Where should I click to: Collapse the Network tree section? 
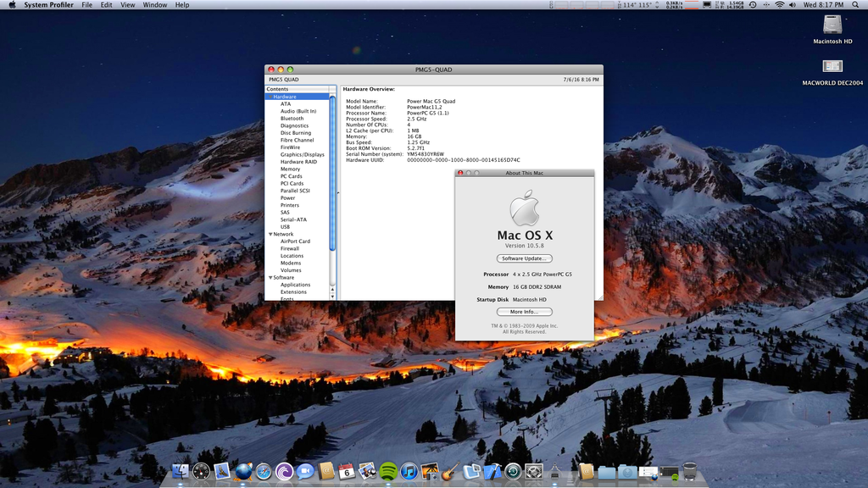tap(270, 234)
